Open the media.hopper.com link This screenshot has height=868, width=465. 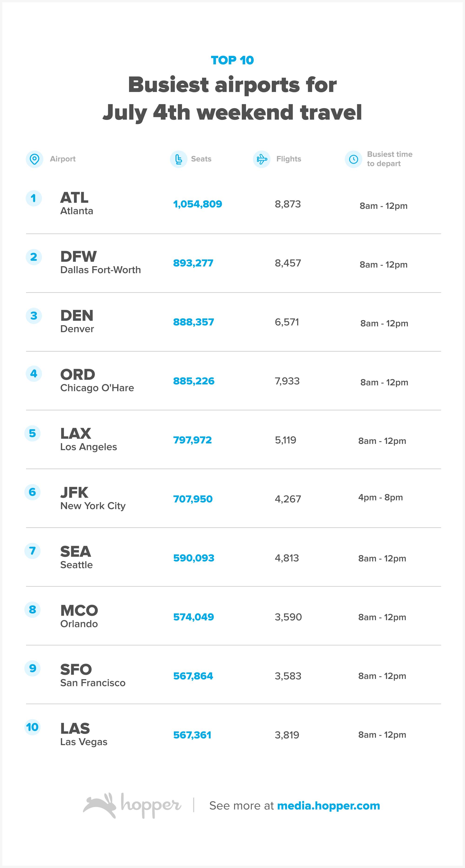tap(329, 806)
